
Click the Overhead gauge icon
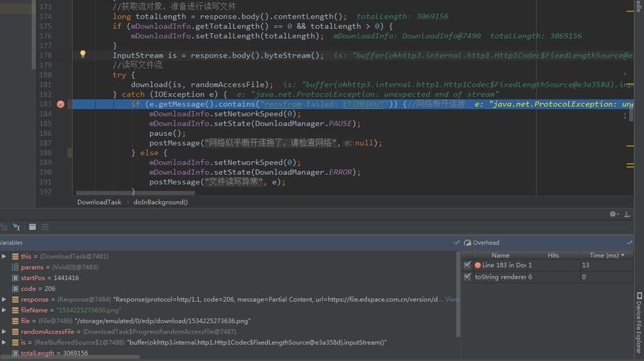467,243
